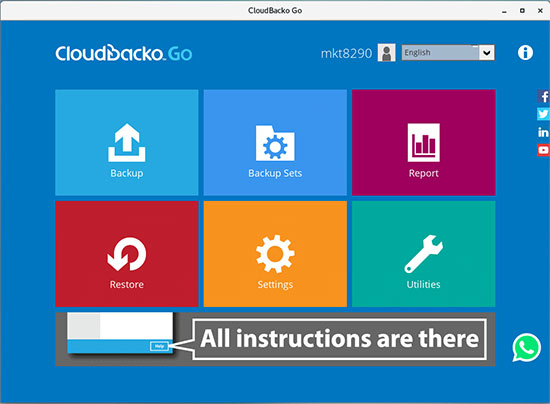Open the Utilities wrench tile
550x404 pixels.
[423, 254]
